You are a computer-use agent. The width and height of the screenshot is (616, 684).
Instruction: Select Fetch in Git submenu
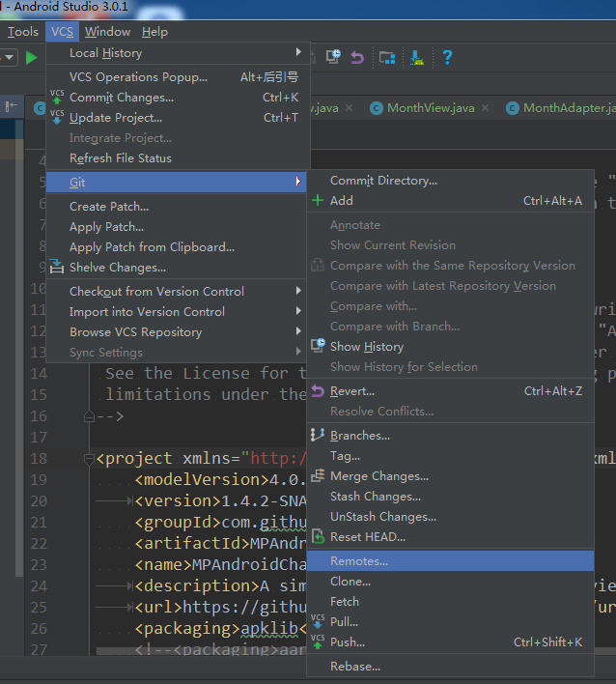(450, 602)
